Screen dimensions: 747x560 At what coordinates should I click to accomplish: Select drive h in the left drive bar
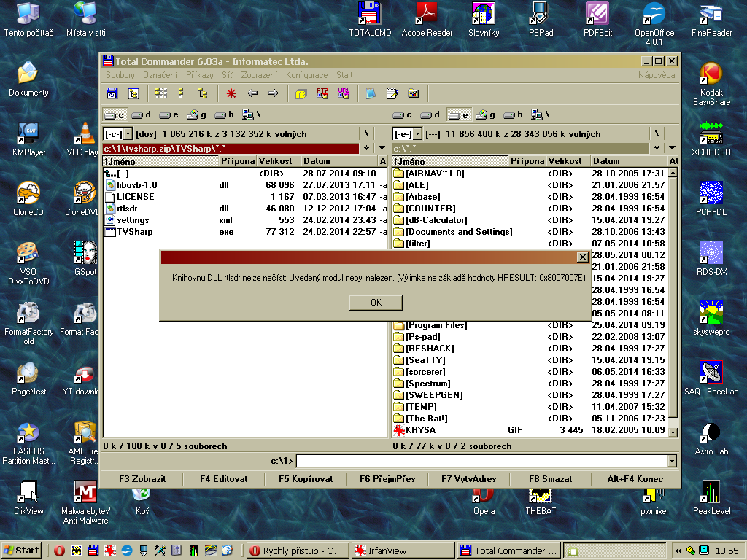pos(225,114)
